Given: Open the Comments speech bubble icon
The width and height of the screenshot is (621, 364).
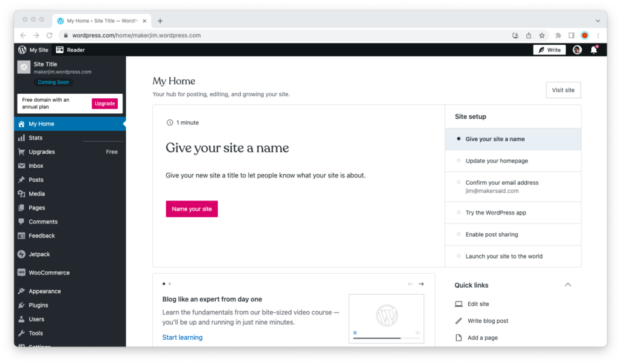Looking at the screenshot, I should coord(21,222).
